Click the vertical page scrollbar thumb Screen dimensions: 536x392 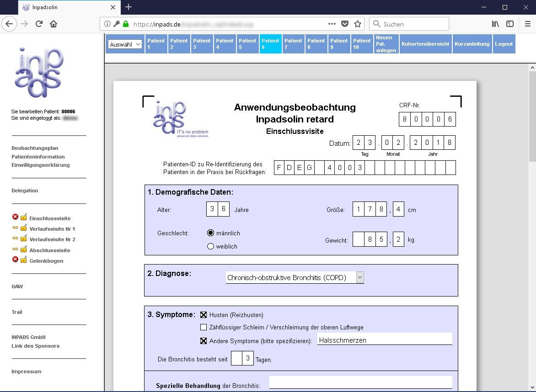point(532,116)
